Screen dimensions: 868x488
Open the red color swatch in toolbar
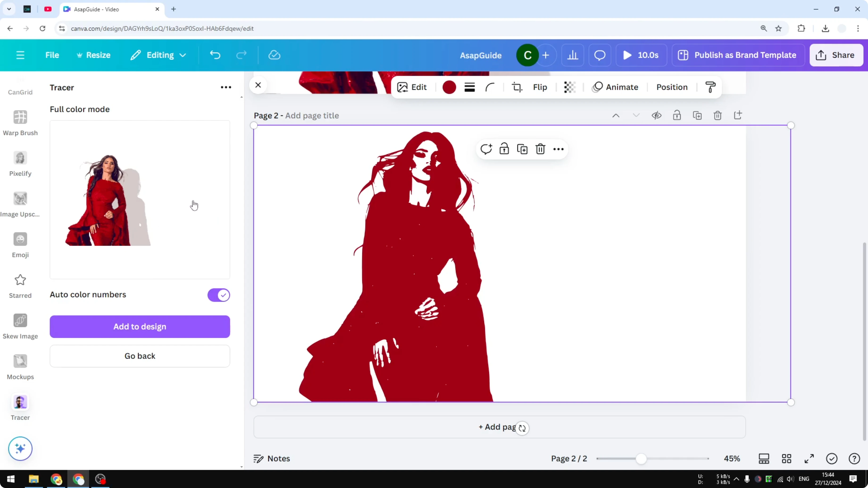pos(449,87)
